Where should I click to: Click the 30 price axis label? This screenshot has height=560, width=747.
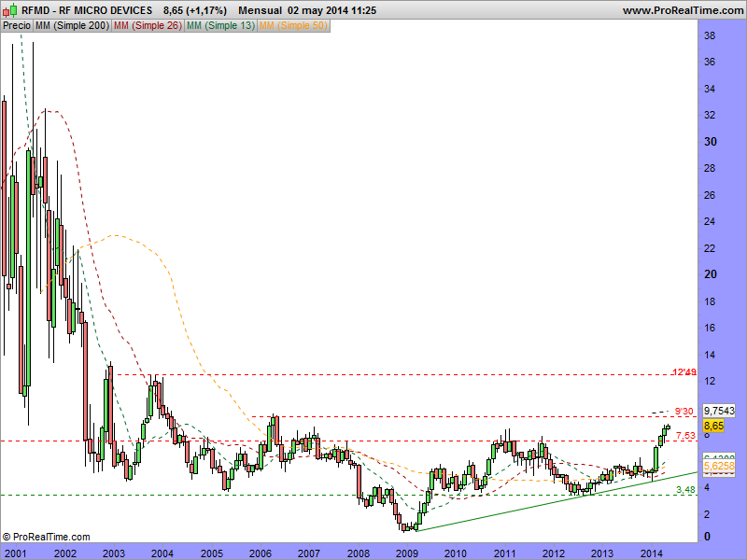[711, 142]
